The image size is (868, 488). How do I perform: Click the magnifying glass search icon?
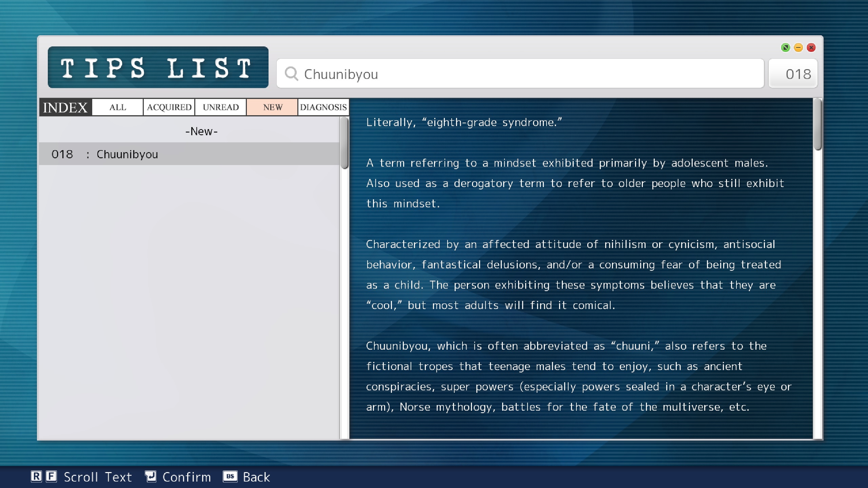pyautogui.click(x=291, y=74)
